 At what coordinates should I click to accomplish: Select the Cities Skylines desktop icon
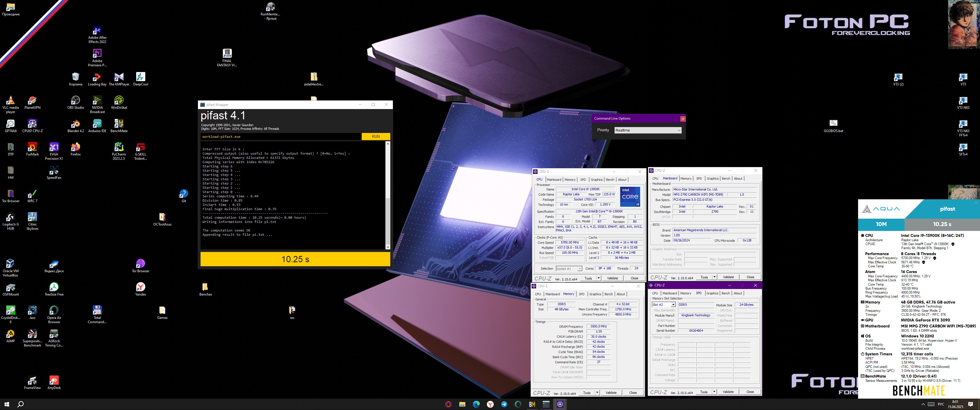(x=32, y=221)
